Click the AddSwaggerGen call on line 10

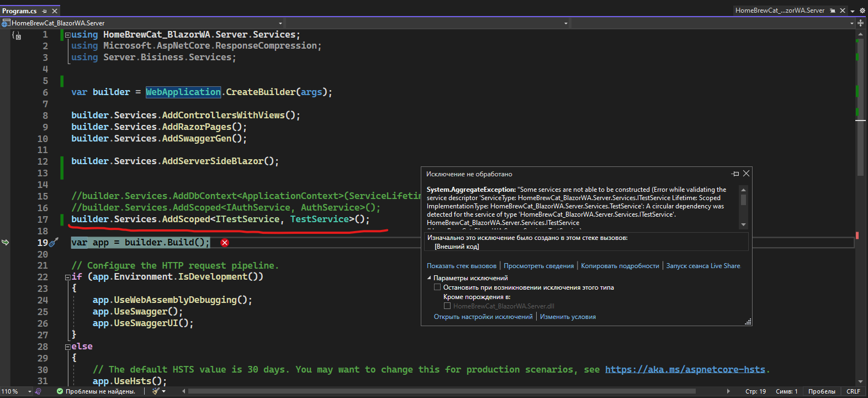coord(204,138)
